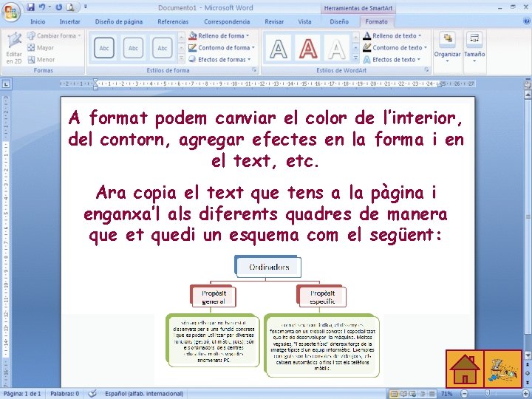
Task: Click Menor to shrink the shape
Action: (x=41, y=60)
